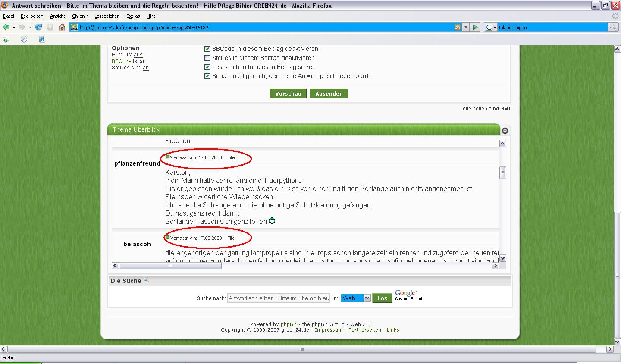
Task: Follow the Impressum footer link
Action: (x=329, y=330)
